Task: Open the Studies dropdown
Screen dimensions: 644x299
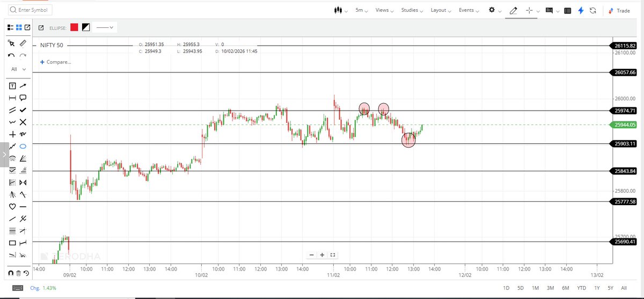Action: coord(413,10)
